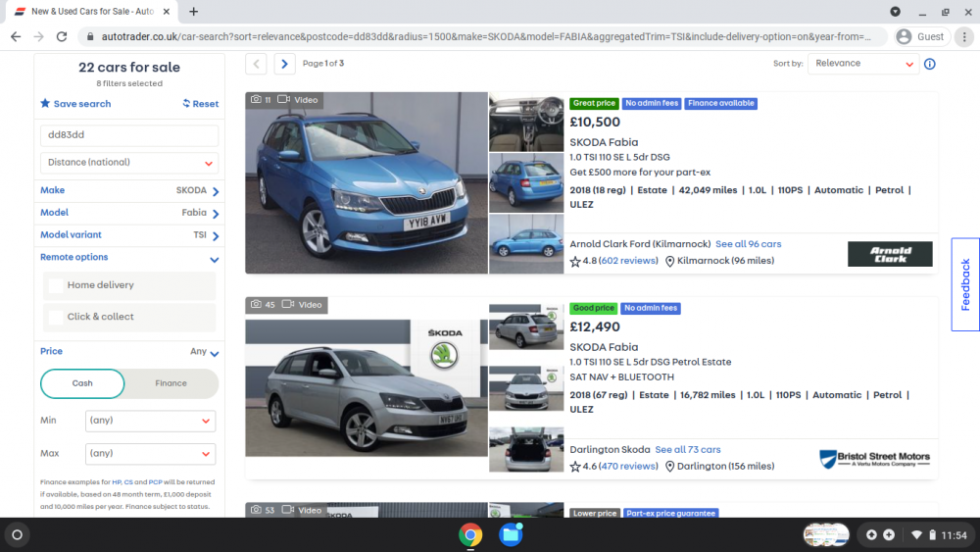Click the postcode field showing dd83dd
This screenshot has height=552, width=980.
click(x=129, y=135)
